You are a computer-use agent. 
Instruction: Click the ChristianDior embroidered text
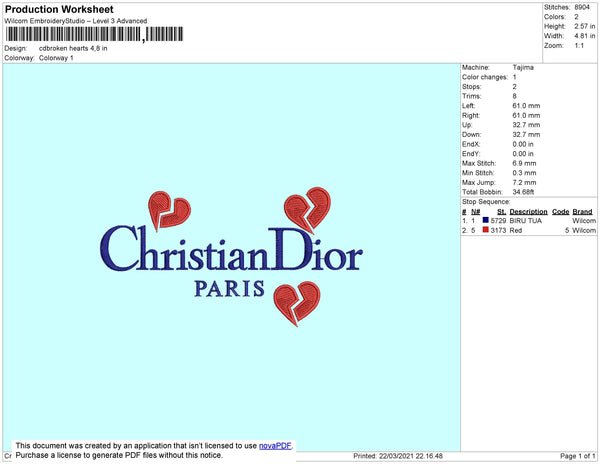[x=231, y=248]
